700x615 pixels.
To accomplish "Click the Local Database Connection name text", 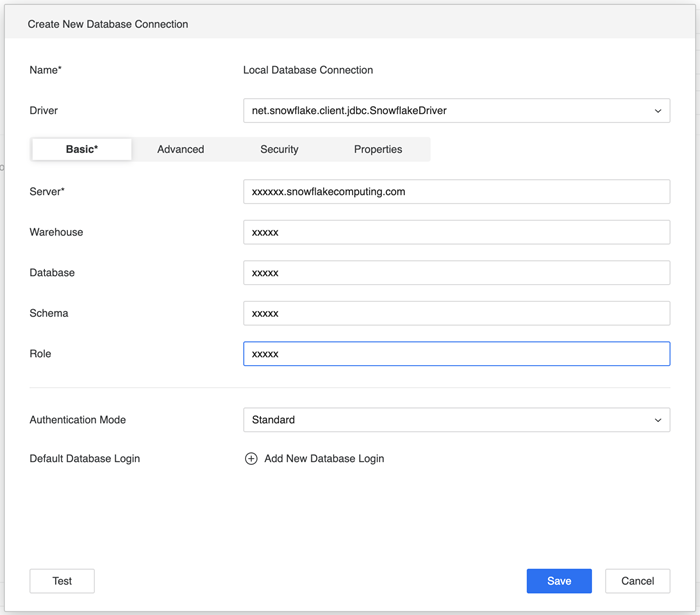I will pos(308,70).
